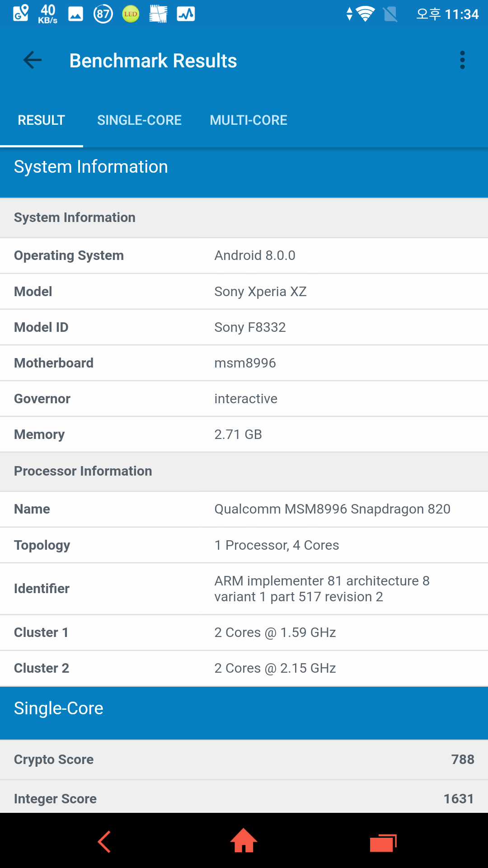Select the Motherboard label
Screen dimensions: 488x868
[54, 363]
